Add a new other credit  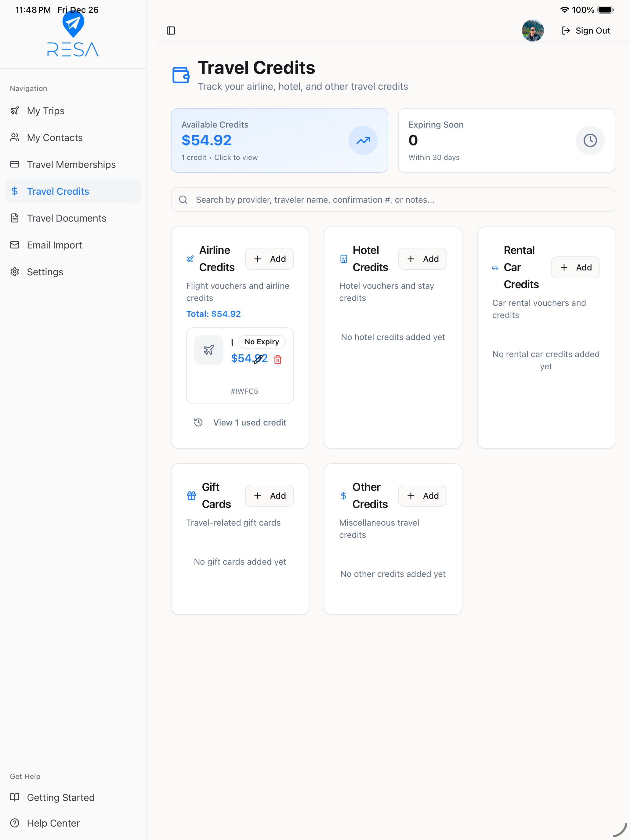(423, 496)
